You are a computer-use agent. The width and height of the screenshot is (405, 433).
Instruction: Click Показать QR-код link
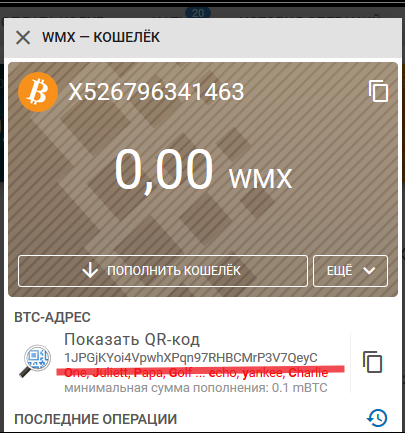(x=132, y=340)
